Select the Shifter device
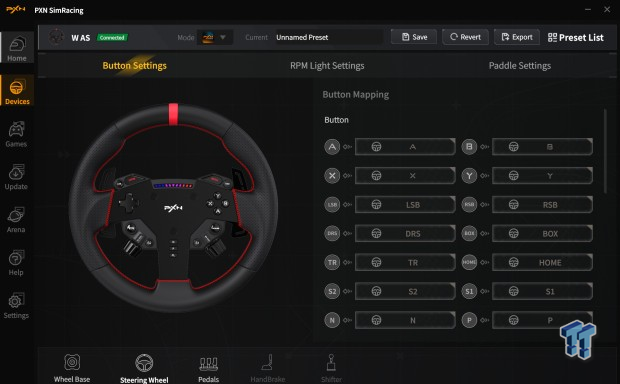Image resolution: width=620 pixels, height=384 pixels. pos(331,369)
